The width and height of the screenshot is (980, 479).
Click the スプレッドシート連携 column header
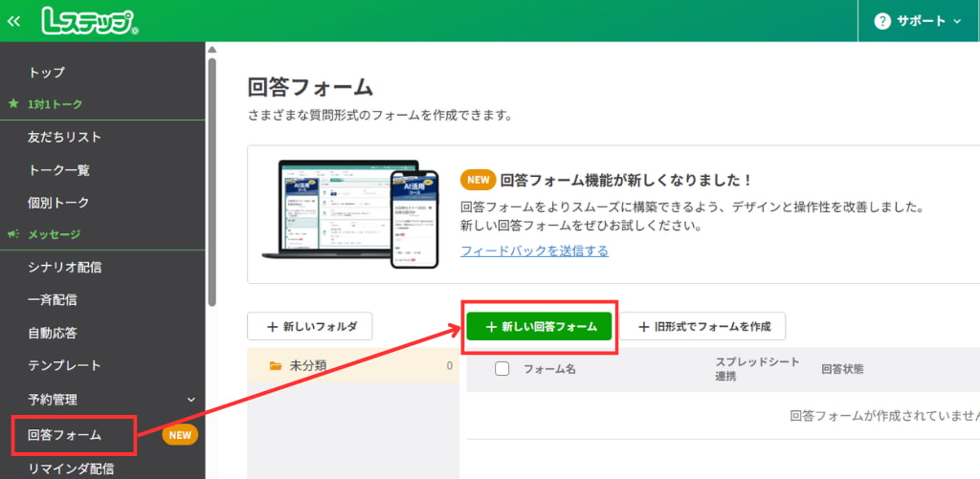[x=757, y=369]
